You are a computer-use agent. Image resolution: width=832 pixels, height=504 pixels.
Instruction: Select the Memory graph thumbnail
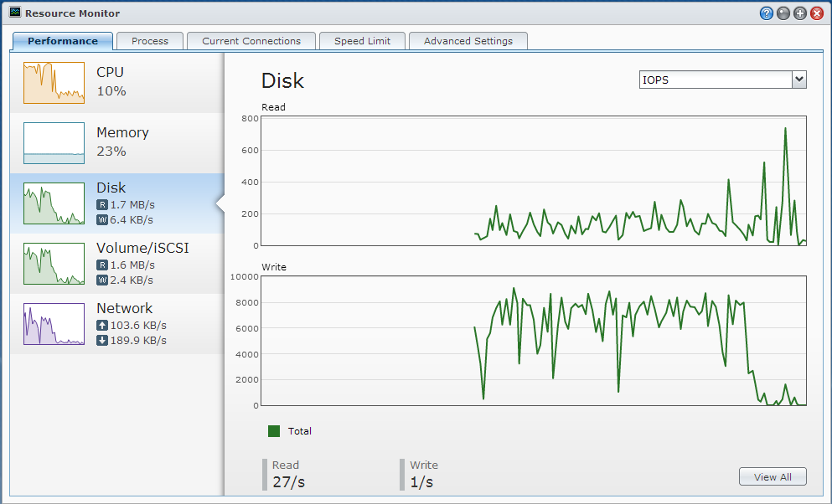[54, 143]
